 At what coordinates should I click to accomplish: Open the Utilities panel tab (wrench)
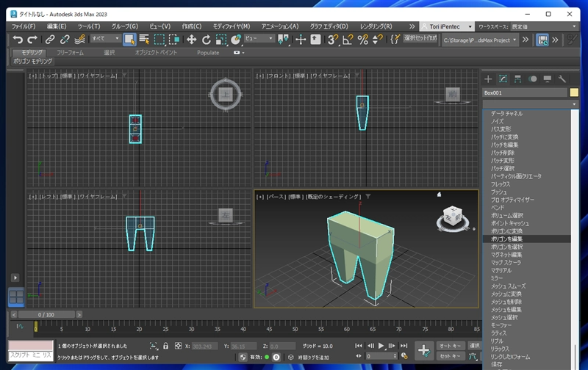tap(562, 79)
